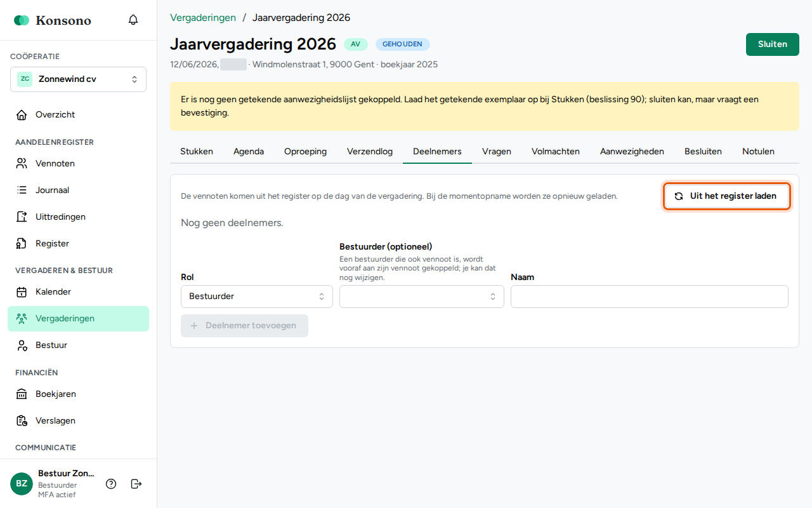Viewport: 812px width, 508px height.
Task: Open Boekjaren in sidebar
Action: pos(78,394)
